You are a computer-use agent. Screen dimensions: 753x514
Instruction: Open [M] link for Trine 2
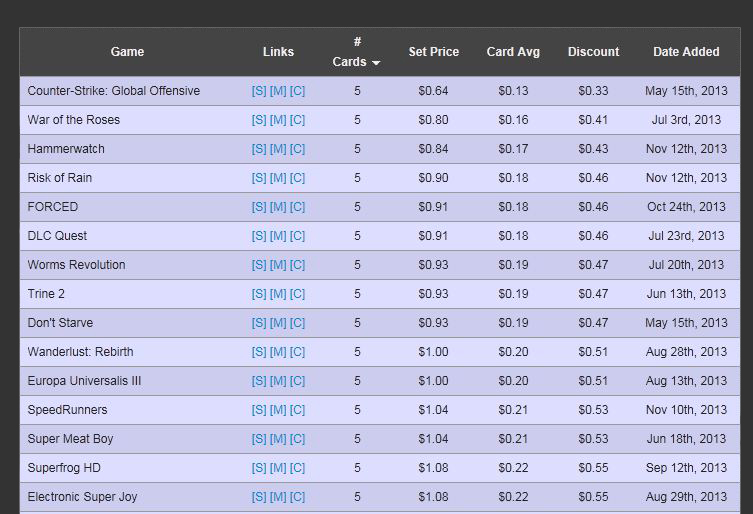click(278, 294)
